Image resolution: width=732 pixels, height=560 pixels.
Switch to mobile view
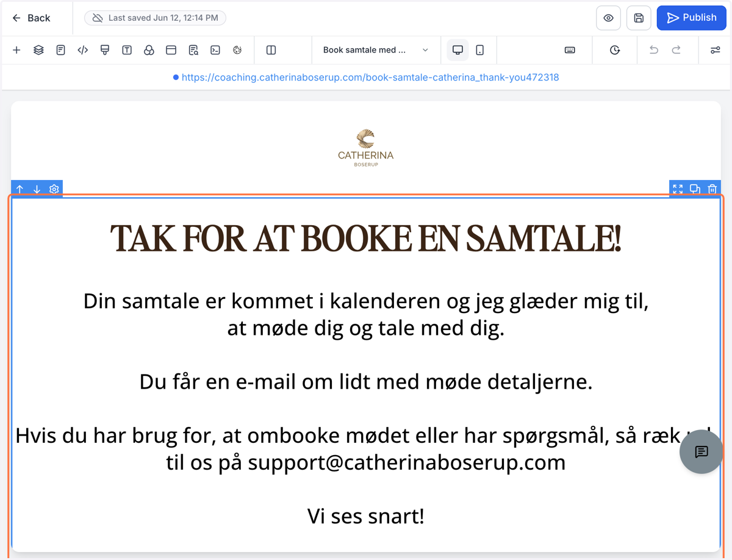pyautogui.click(x=480, y=50)
